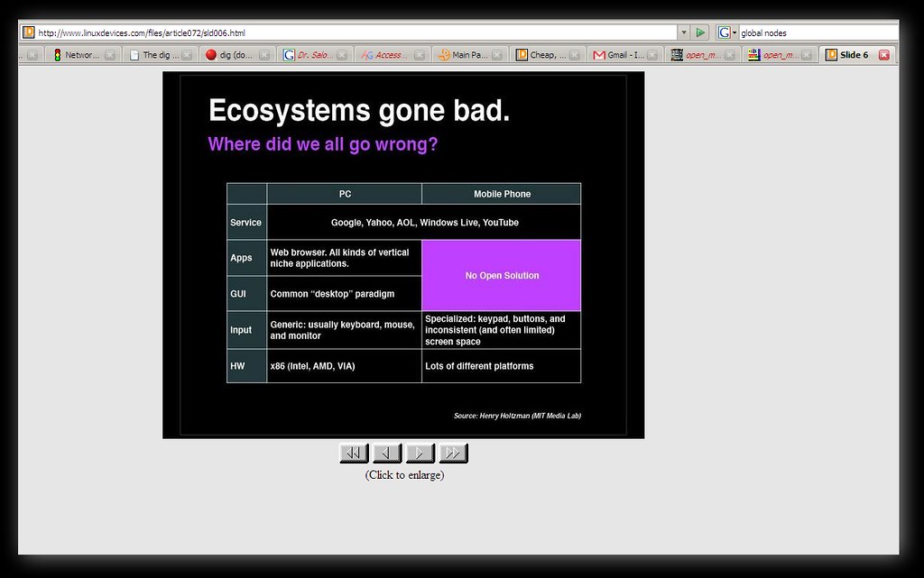
Task: Click the site favicon in address bar
Action: [x=28, y=32]
